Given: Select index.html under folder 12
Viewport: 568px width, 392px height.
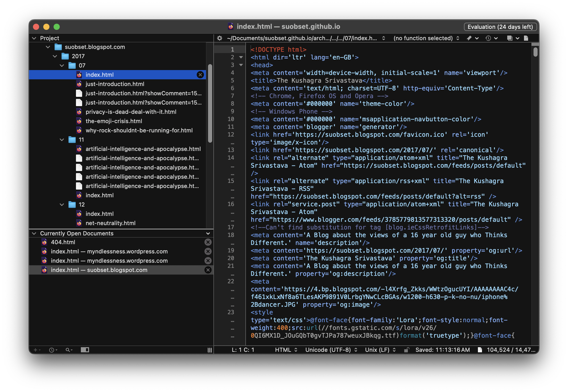Looking at the screenshot, I should (x=99, y=214).
